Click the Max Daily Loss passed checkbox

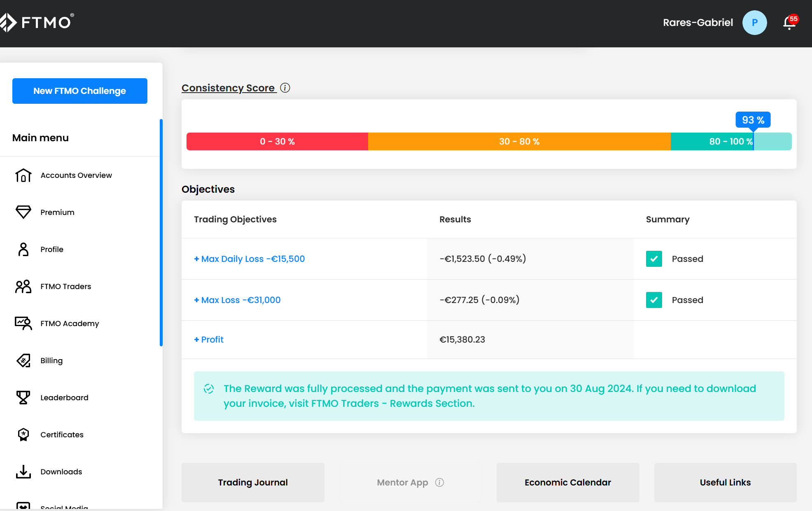[654, 259]
